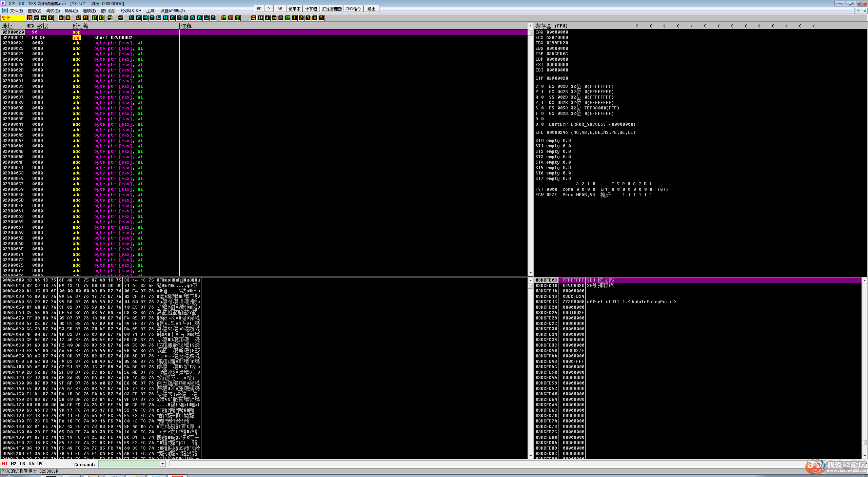Toggle the VB button in top bar
Image resolution: width=868 pixels, height=477 pixels.
click(280, 9)
